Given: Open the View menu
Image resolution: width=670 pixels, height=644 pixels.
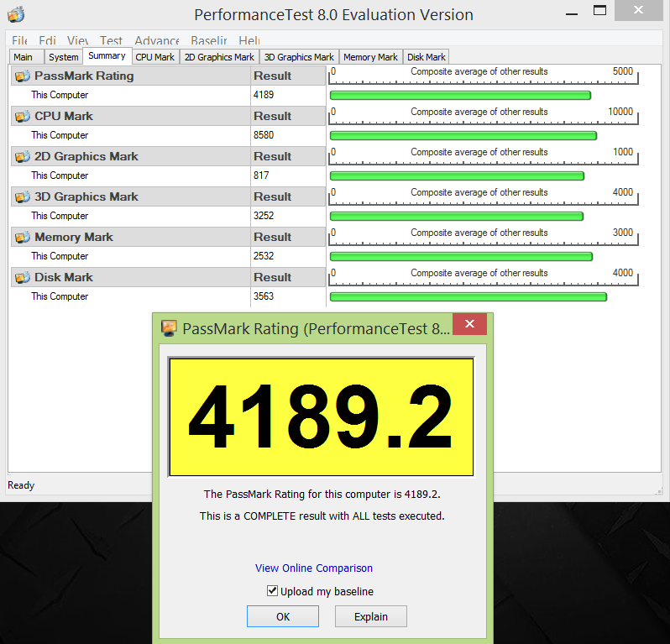Looking at the screenshot, I should click(x=78, y=40).
